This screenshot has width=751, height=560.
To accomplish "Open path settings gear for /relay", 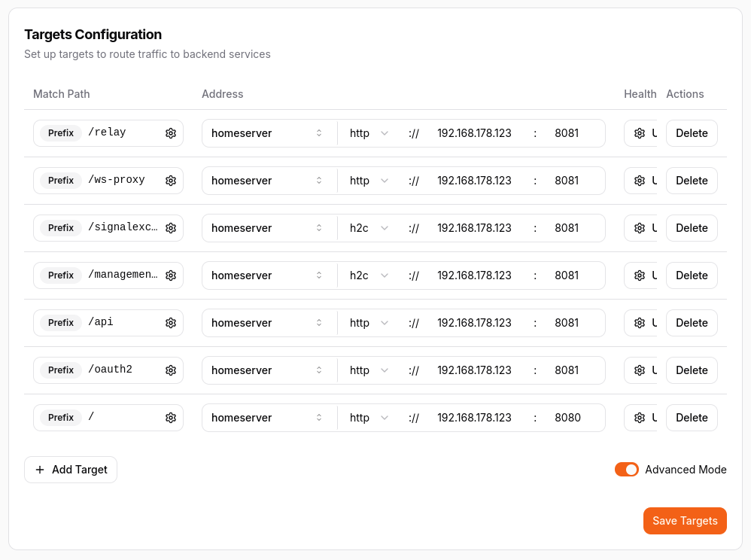I will point(171,133).
